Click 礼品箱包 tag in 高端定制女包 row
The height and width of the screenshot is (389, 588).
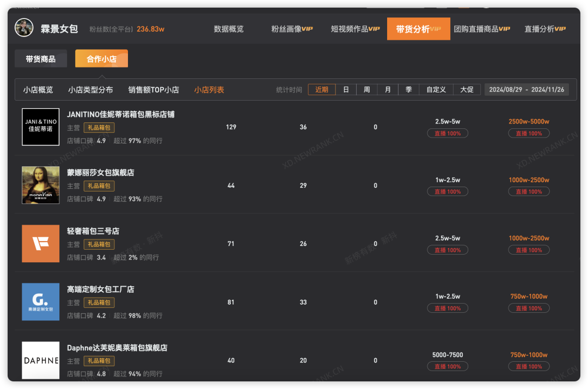pyautogui.click(x=99, y=302)
